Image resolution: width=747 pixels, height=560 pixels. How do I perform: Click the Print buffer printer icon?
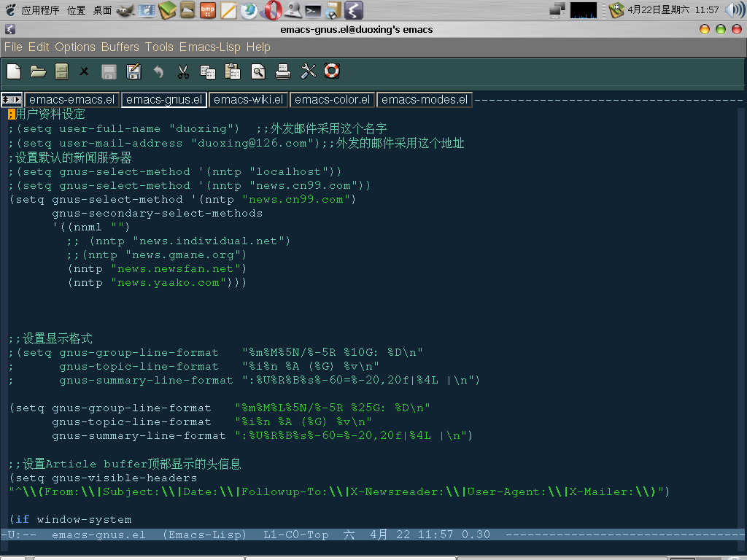click(283, 71)
